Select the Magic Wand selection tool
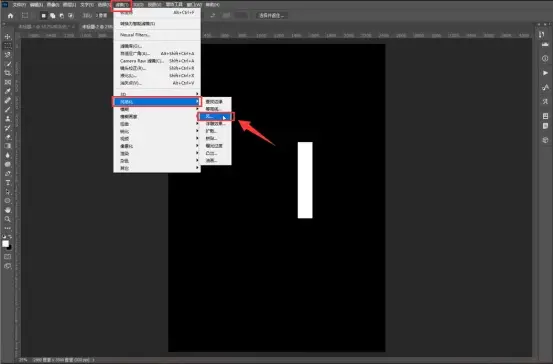The height and width of the screenshot is (364, 553). click(x=7, y=64)
